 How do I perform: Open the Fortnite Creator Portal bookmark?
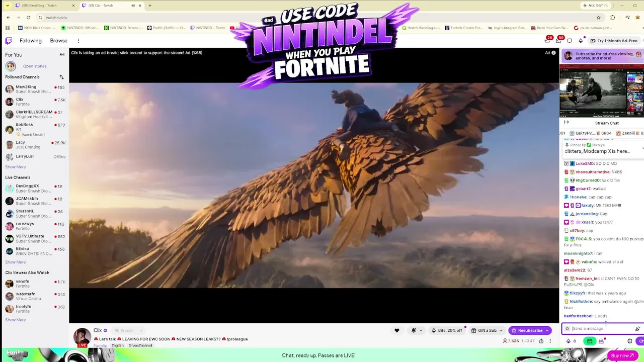click(x=464, y=28)
